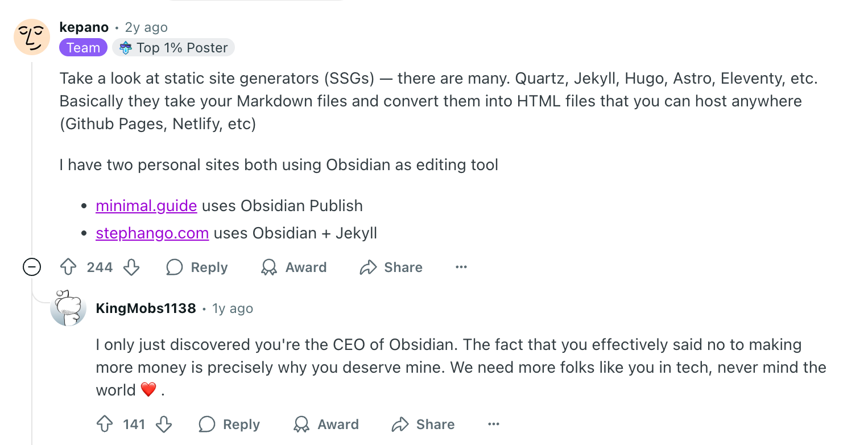Open more options on KingMobs1138's reply
This screenshot has width=868, height=445.
(494, 424)
